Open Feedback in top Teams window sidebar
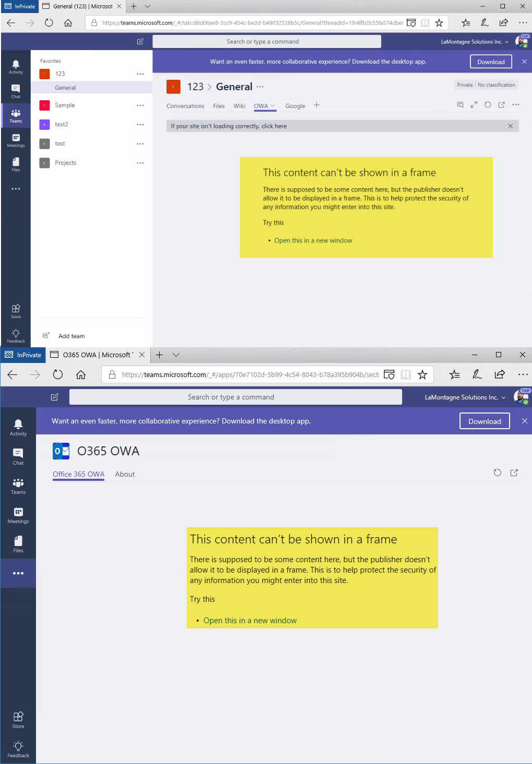 click(16, 335)
